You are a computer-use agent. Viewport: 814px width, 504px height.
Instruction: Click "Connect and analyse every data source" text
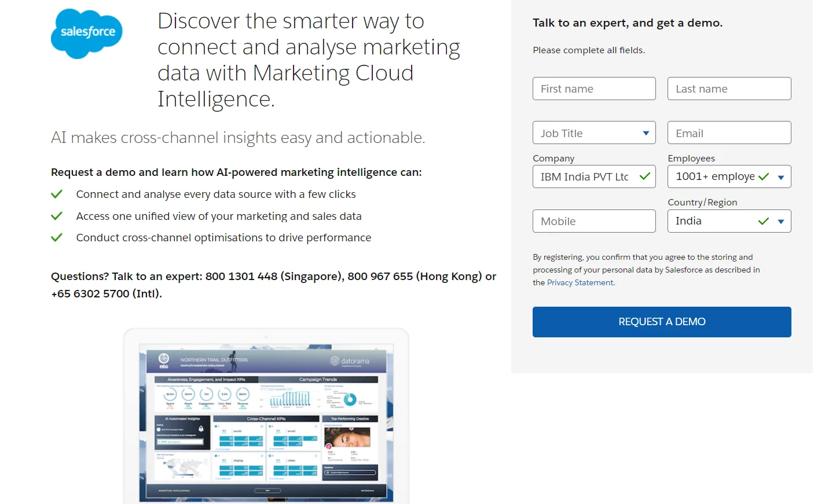tap(216, 194)
